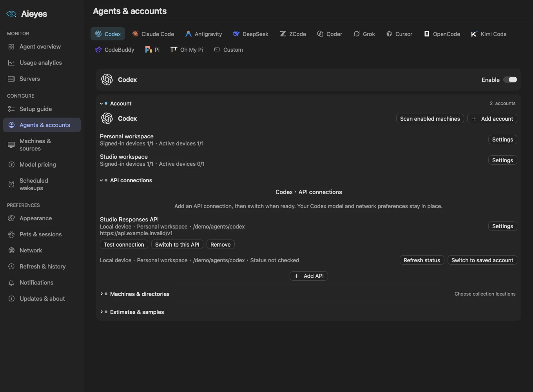Click the Network globe icon
Screen dimensions: 533x392
(x=11, y=250)
